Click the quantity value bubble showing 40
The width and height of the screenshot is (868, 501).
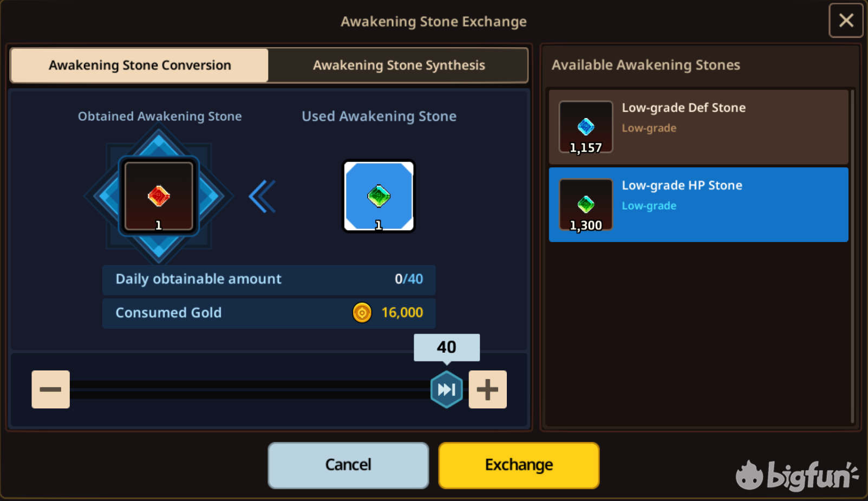click(447, 347)
